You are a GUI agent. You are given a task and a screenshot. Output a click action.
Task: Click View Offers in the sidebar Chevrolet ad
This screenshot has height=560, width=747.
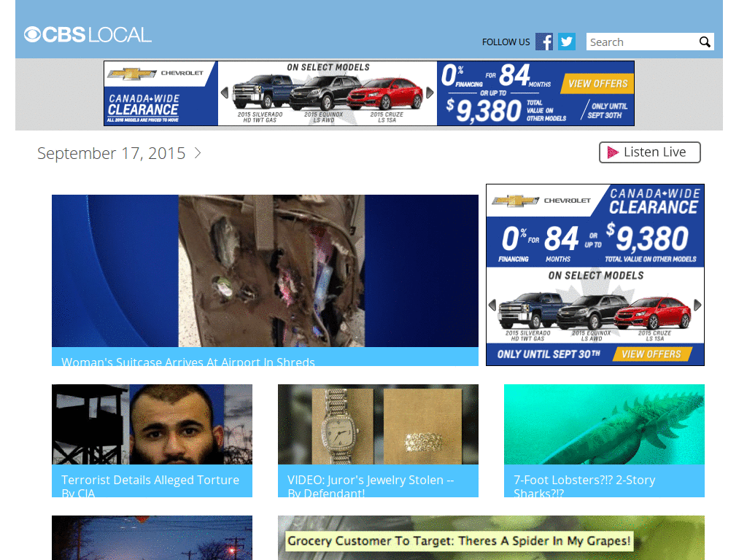click(x=651, y=354)
